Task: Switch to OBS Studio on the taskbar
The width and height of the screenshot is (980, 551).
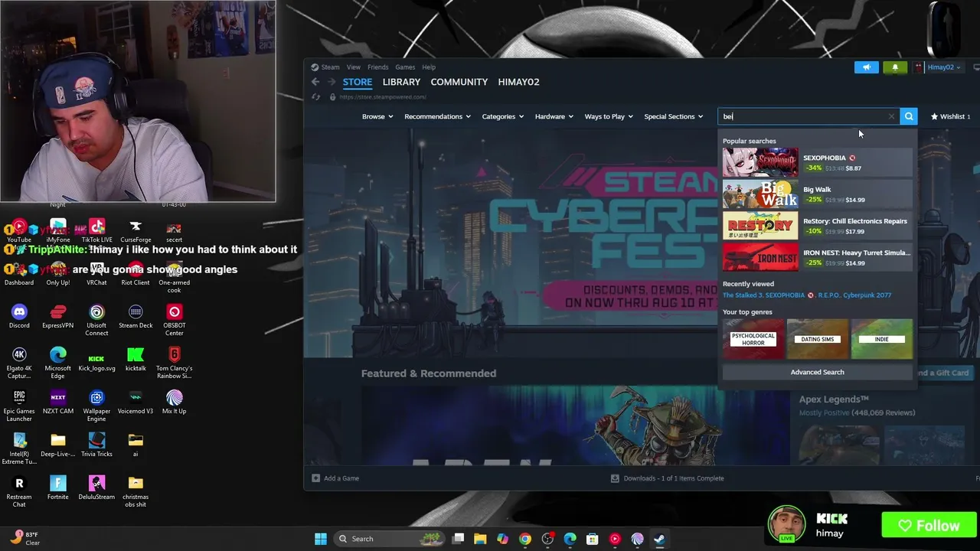Action: pos(547,539)
